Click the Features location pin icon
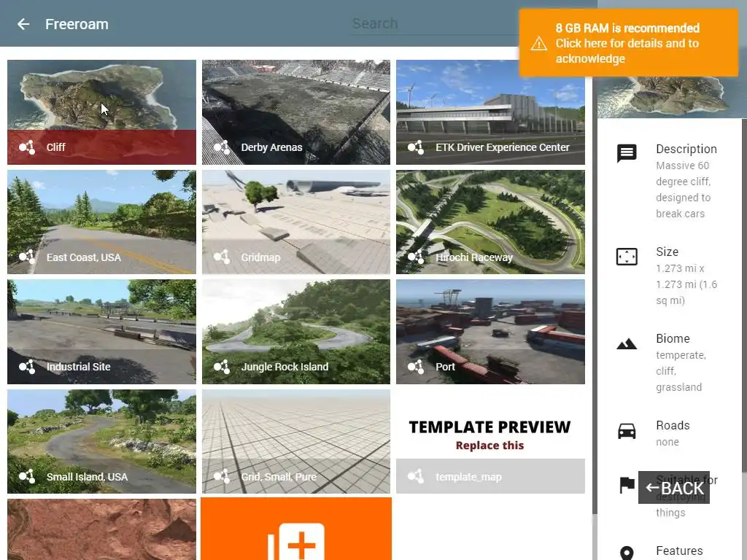 pos(627,553)
